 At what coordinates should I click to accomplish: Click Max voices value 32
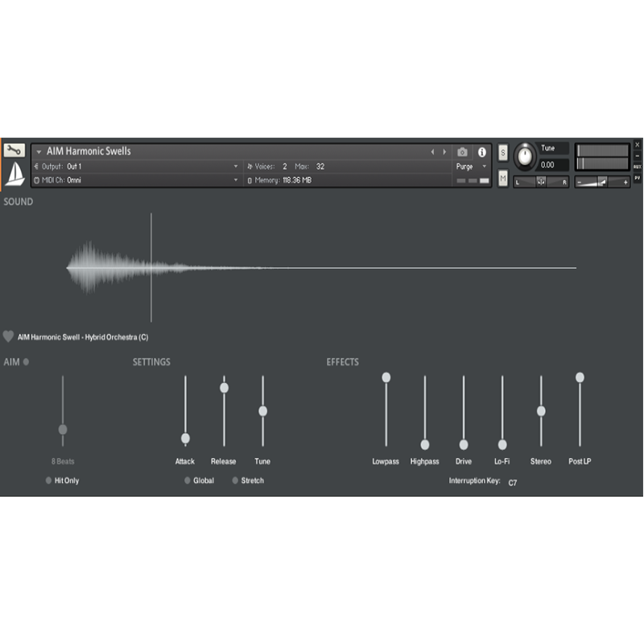pyautogui.click(x=320, y=167)
